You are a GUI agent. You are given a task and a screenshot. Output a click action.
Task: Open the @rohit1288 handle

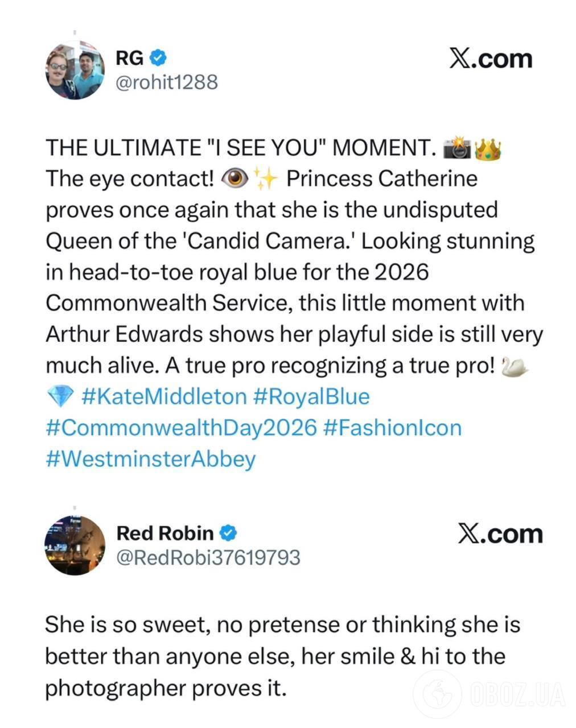tap(167, 82)
